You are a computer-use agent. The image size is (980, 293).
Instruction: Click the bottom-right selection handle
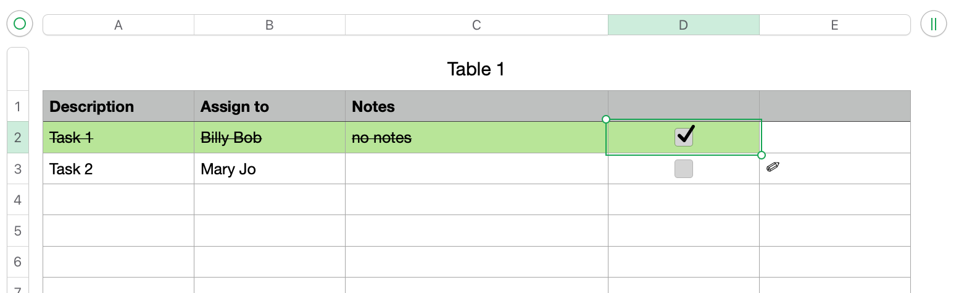762,155
